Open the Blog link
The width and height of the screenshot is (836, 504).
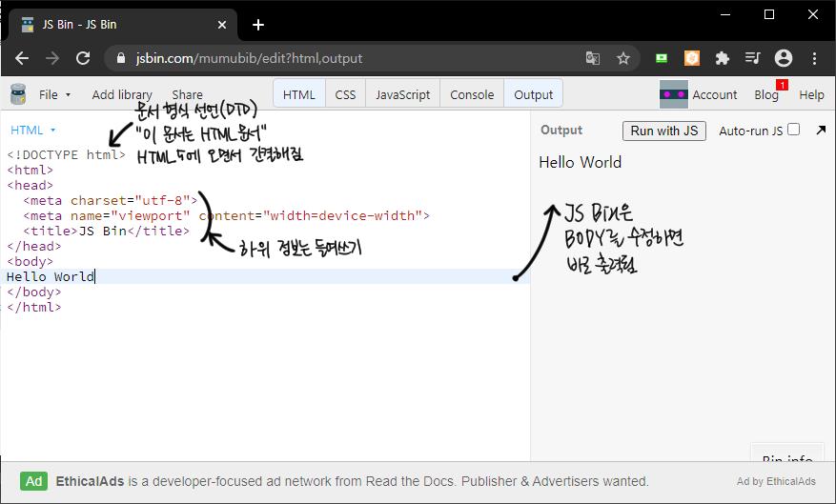(x=766, y=95)
